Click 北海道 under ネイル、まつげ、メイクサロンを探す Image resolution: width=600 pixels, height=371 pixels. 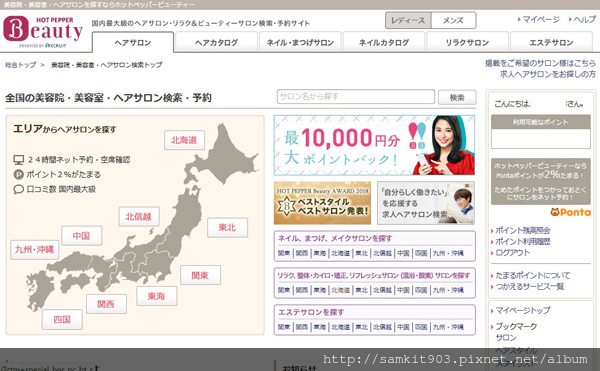340,253
